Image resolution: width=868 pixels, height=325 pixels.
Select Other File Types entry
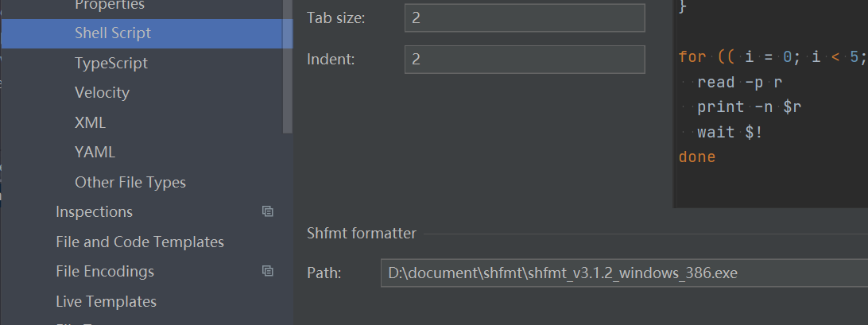point(130,182)
